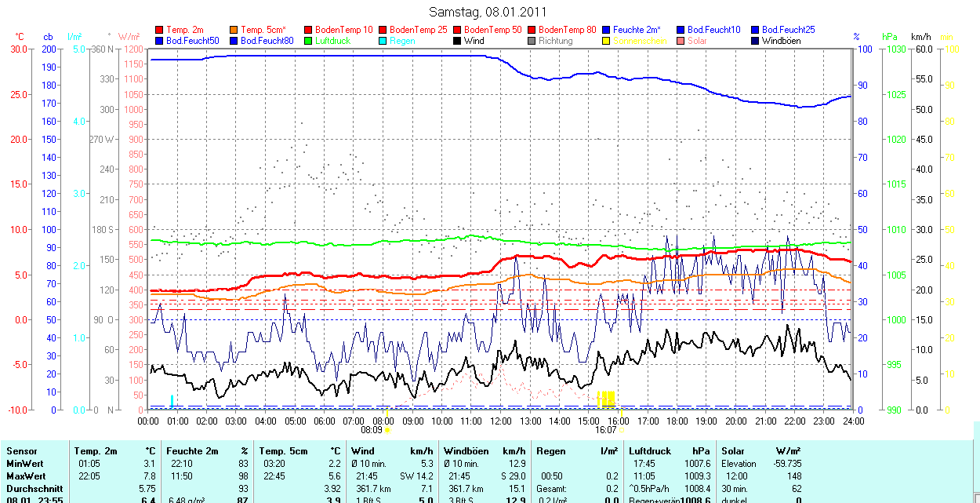Click the MaxWert row label
Image resolution: width=980 pixels, height=503 pixels.
click(26, 476)
